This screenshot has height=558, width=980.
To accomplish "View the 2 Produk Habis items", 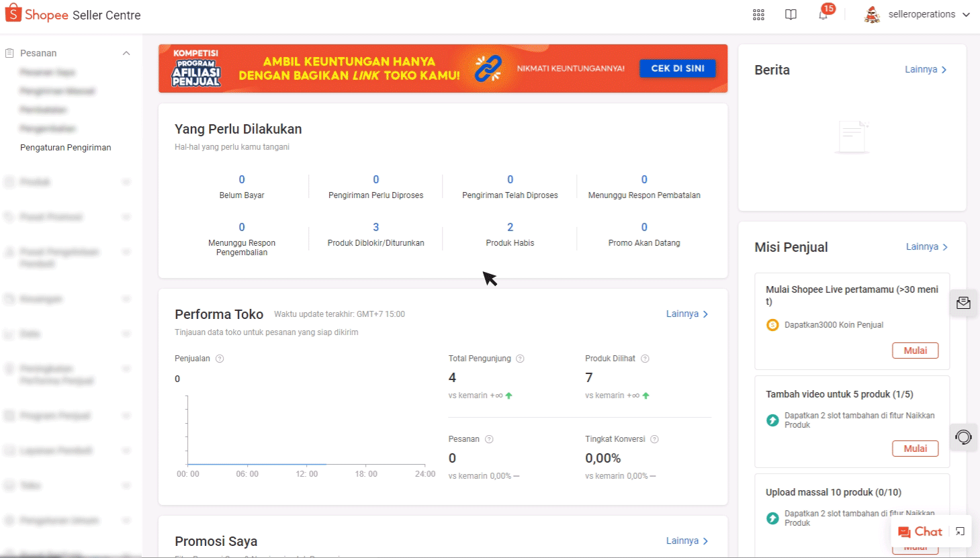I will (510, 228).
